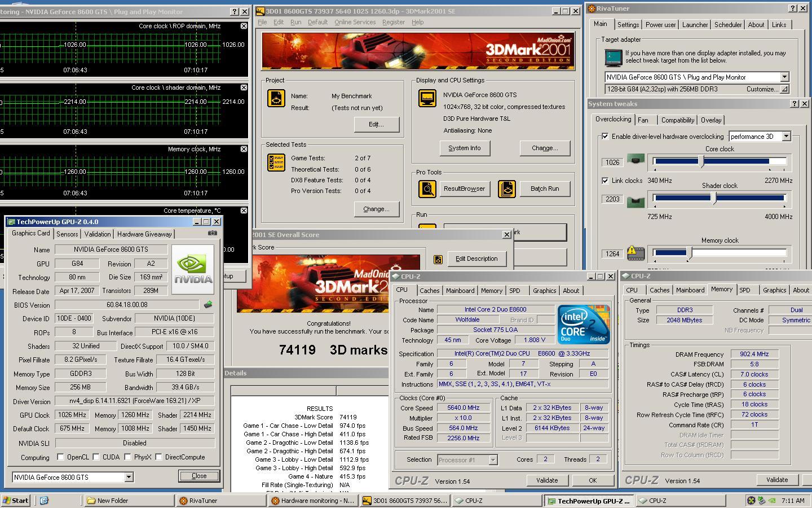Open the 3DMark Help menu
This screenshot has width=812, height=508.
pos(417,22)
